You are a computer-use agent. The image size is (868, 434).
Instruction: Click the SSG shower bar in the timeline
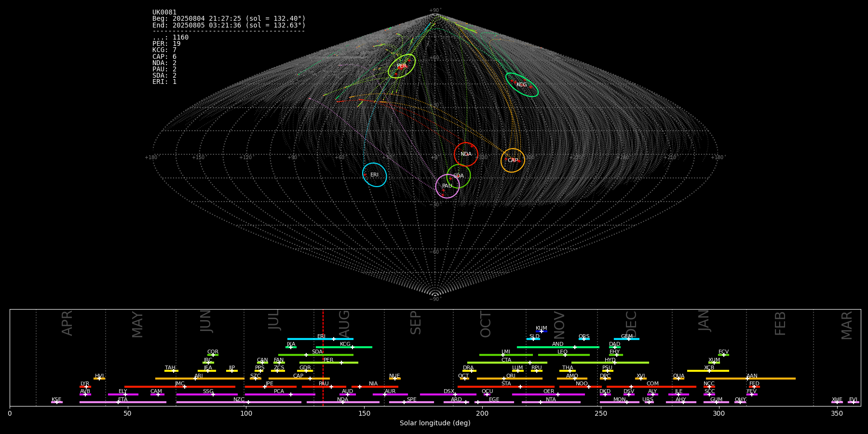pos(207,394)
